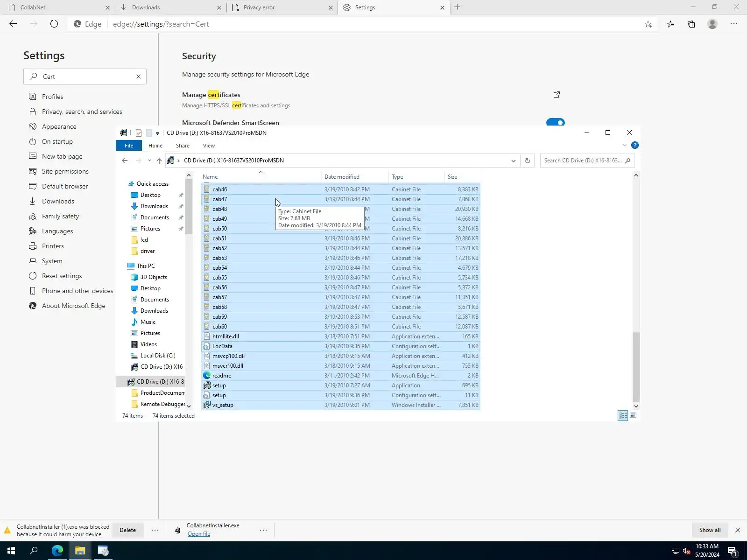
Task: Select the readme file
Action: click(x=341, y=376)
